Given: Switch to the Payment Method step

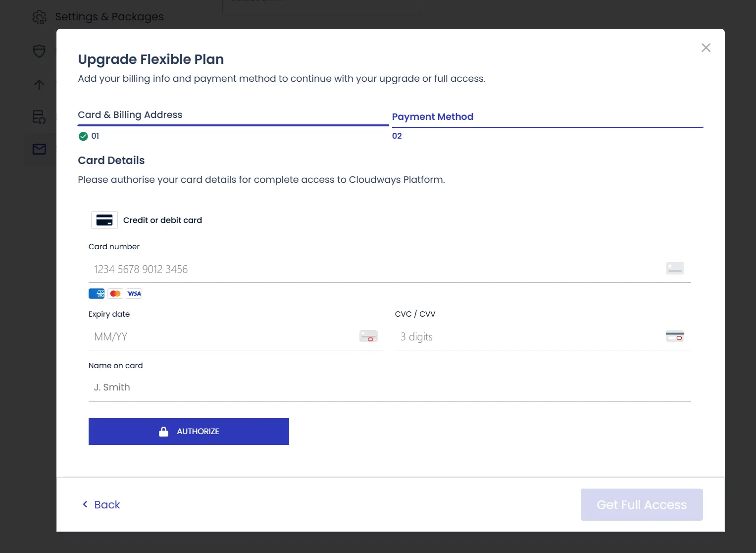Looking at the screenshot, I should (433, 116).
